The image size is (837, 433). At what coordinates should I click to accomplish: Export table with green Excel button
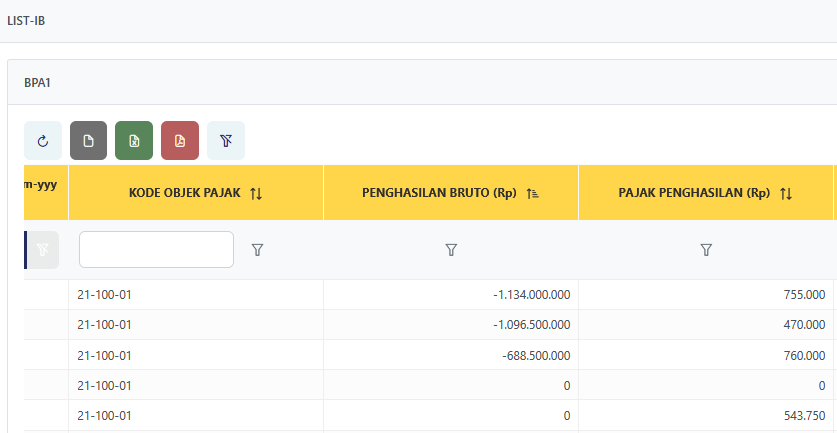tap(134, 140)
